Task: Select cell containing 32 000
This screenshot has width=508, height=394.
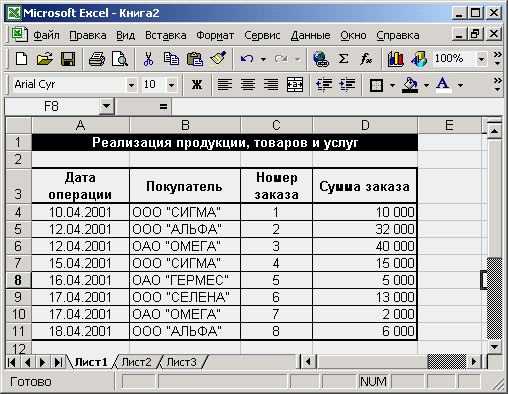Action: 365,229
